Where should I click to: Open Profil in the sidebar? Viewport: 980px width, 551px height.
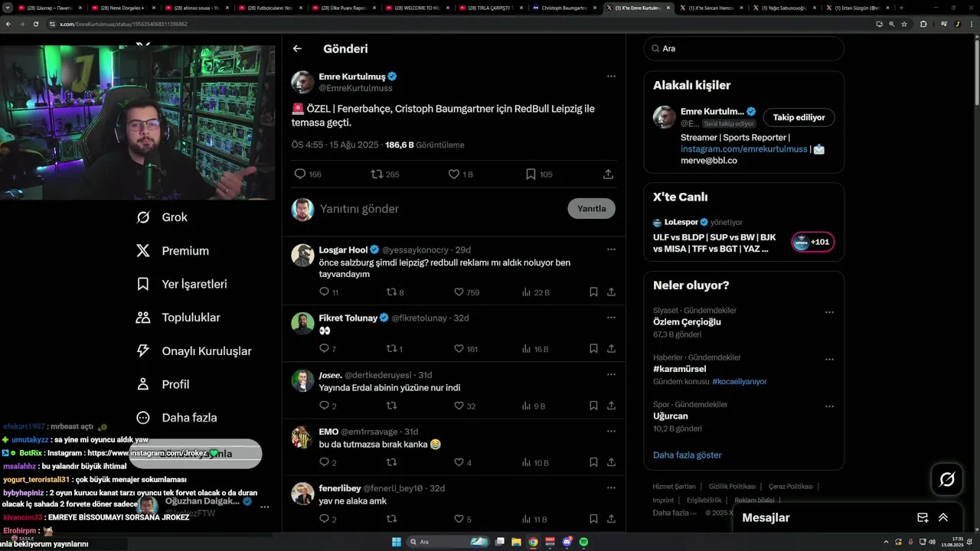pos(163,384)
